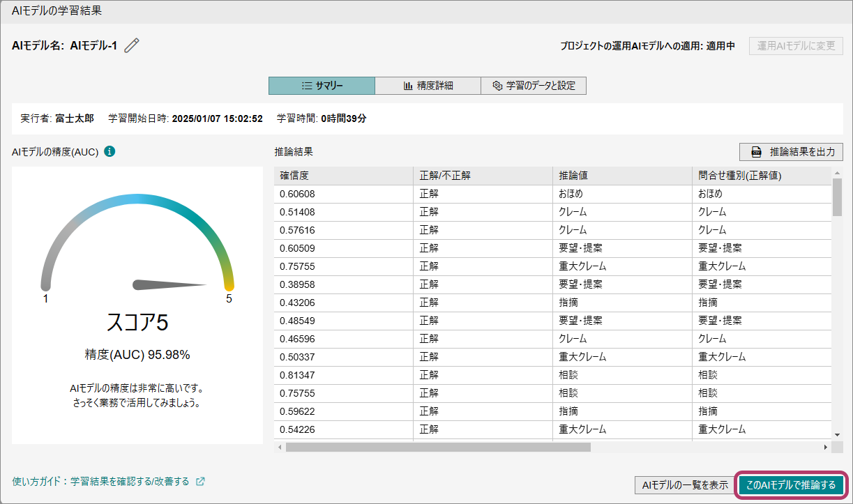Click the 確信度 column header
The image size is (853, 504).
click(x=343, y=176)
